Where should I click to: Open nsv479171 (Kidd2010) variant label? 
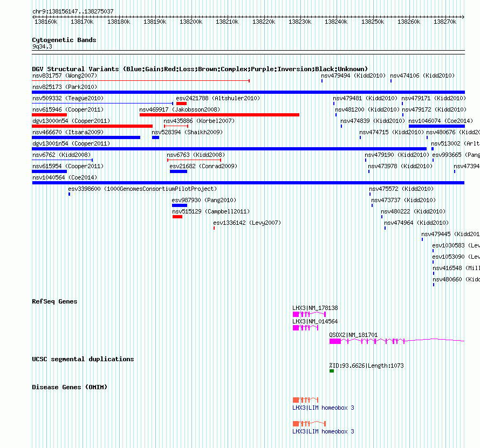434,98
